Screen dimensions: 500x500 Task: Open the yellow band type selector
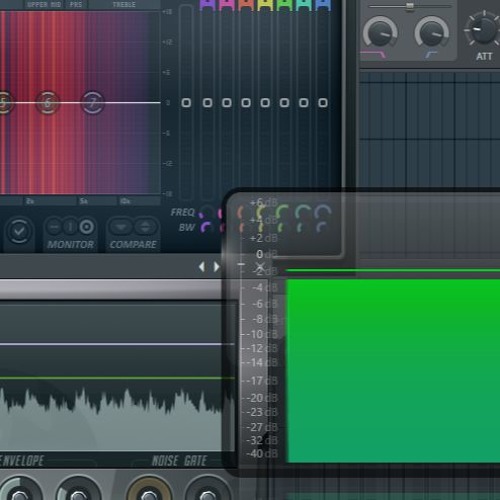click(265, 5)
